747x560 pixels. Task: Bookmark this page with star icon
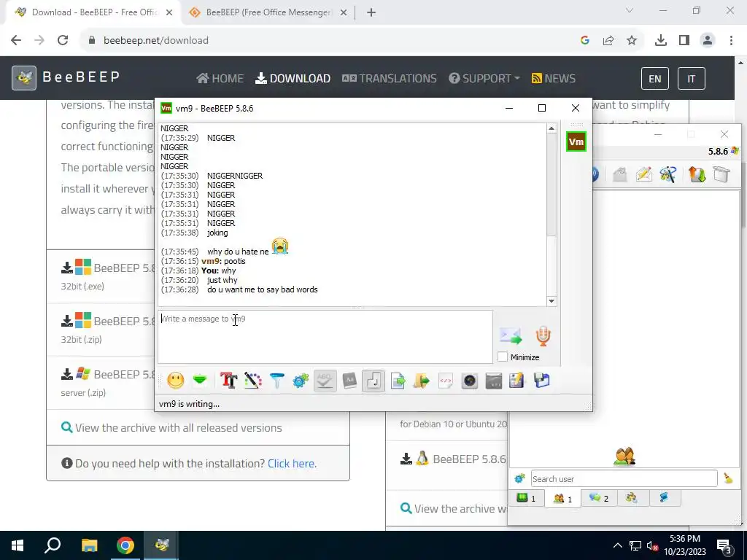(632, 41)
